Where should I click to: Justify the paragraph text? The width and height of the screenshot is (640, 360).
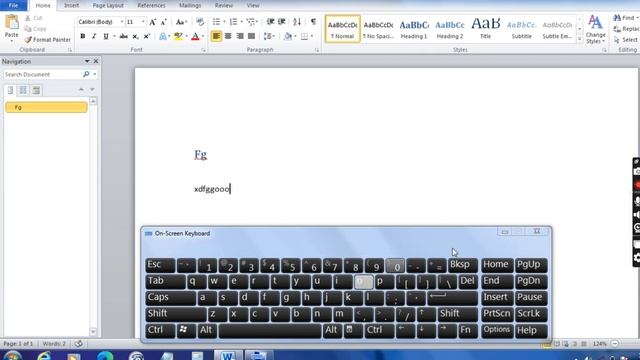tap(251, 36)
